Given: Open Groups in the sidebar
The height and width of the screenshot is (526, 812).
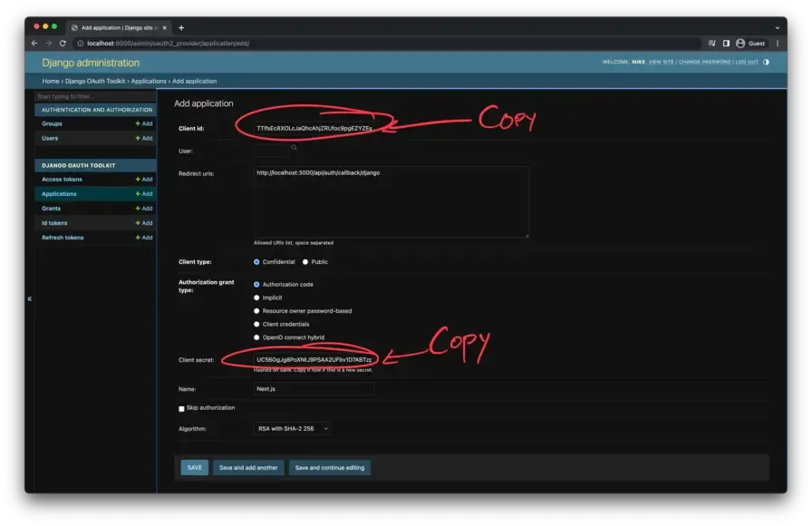Looking at the screenshot, I should click(52, 124).
